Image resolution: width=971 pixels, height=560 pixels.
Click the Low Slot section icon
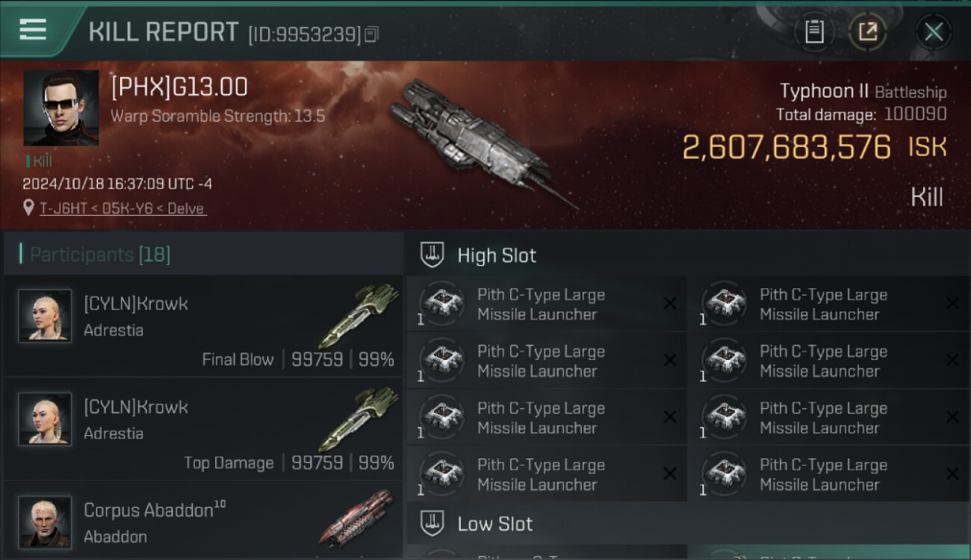click(433, 523)
